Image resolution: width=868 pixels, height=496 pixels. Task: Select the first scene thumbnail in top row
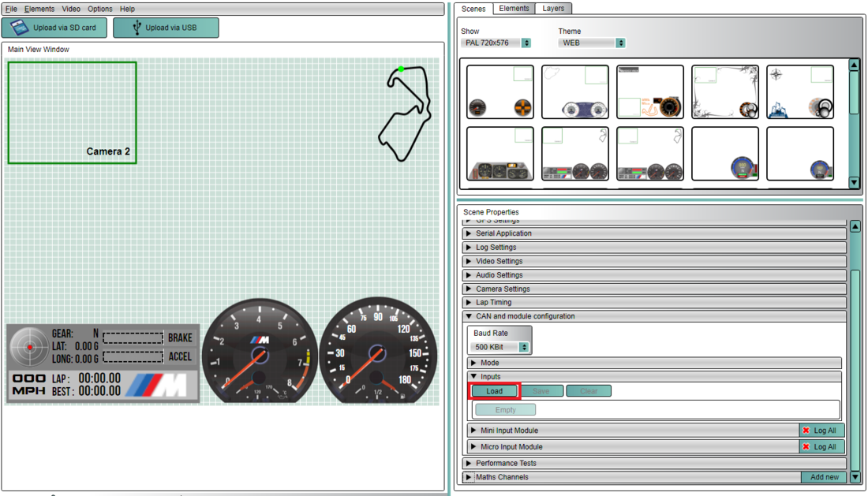point(500,92)
